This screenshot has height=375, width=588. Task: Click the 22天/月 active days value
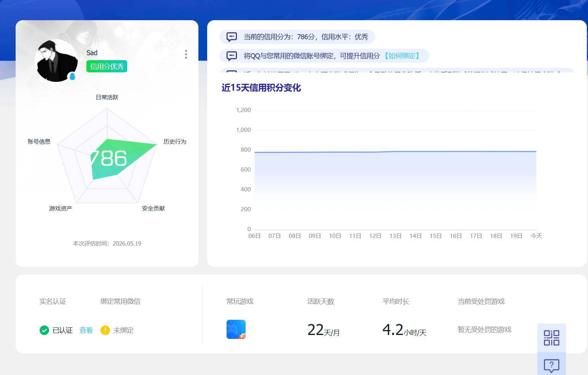[323, 330]
